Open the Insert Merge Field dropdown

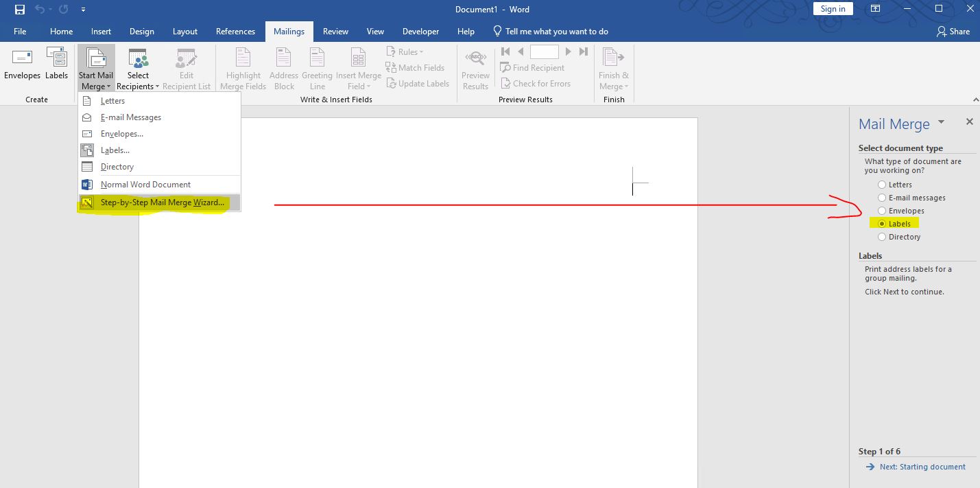point(359,69)
